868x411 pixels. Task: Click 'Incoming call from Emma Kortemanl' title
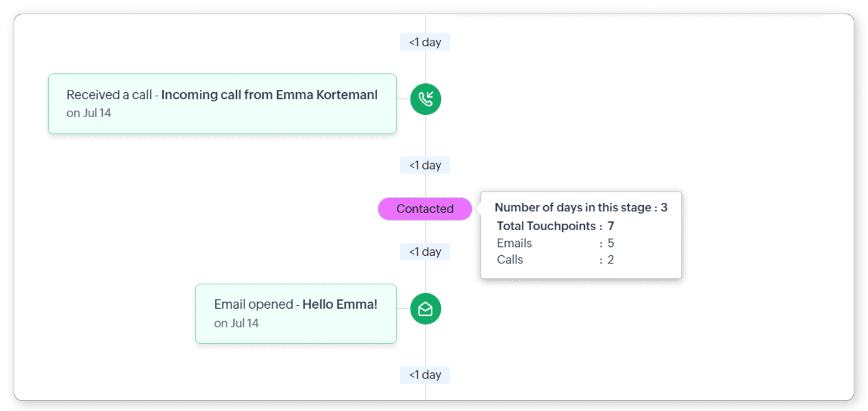[269, 95]
